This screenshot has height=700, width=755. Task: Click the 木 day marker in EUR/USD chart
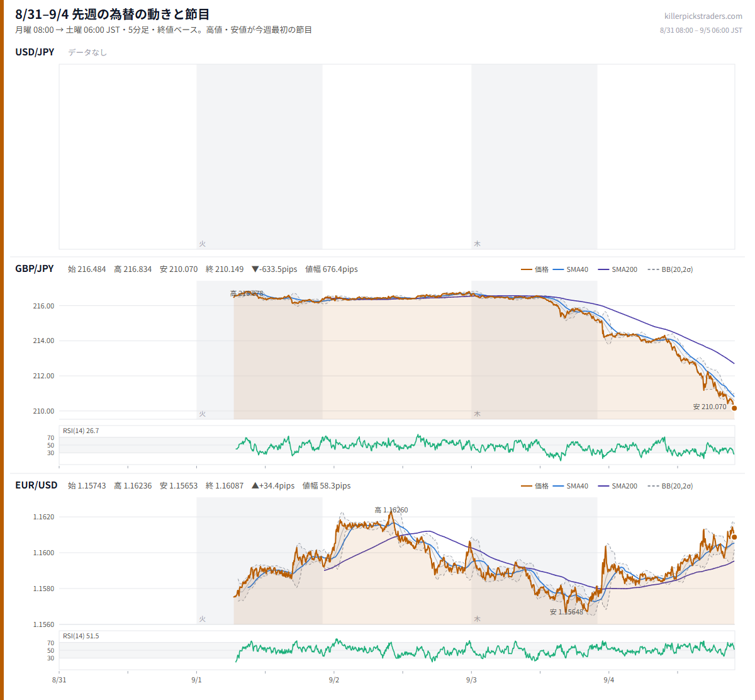[477, 619]
